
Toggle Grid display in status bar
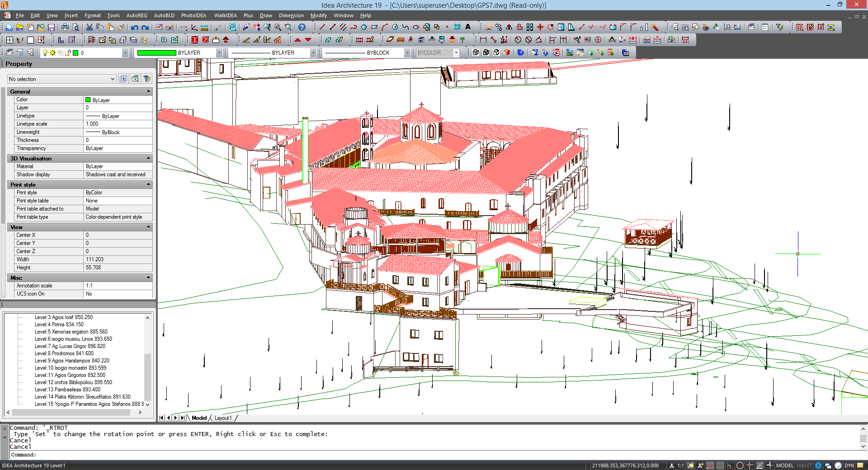(720, 465)
